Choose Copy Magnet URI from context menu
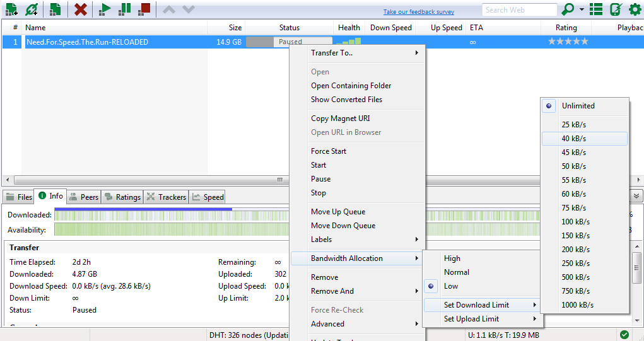 tap(356, 118)
